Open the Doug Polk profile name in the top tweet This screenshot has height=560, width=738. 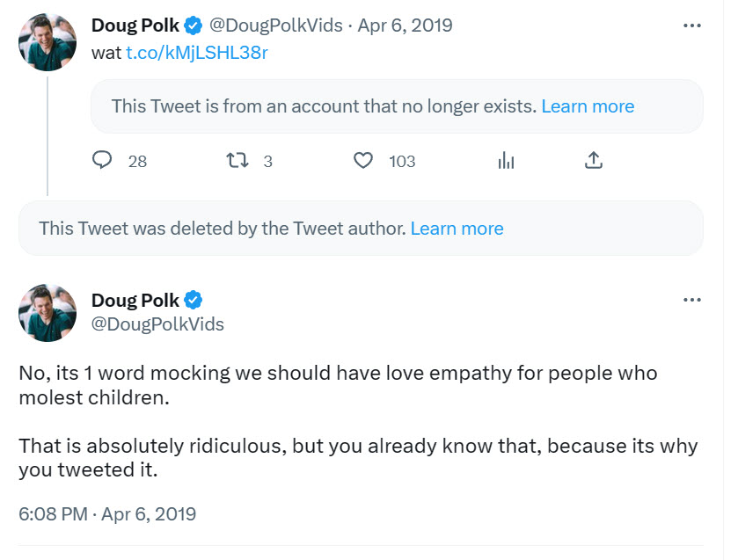135,25
